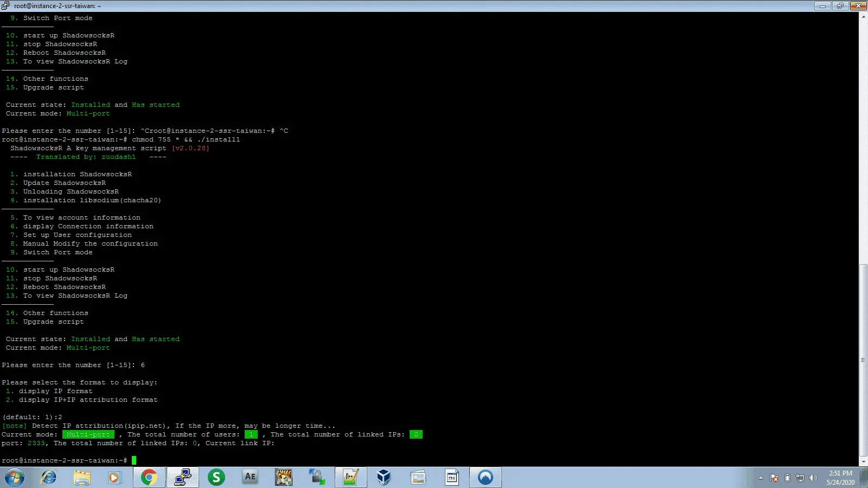The height and width of the screenshot is (488, 868).
Task: Switch to the NordVPN taskbar app
Action: tap(486, 478)
